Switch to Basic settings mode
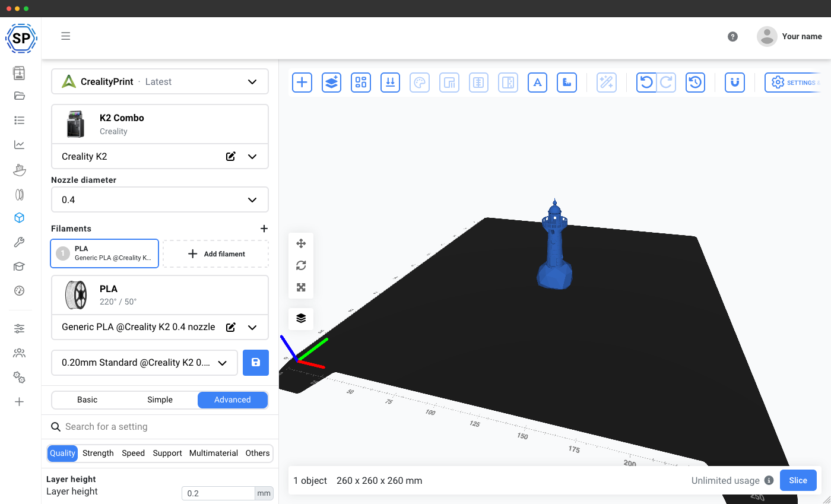 pyautogui.click(x=87, y=400)
